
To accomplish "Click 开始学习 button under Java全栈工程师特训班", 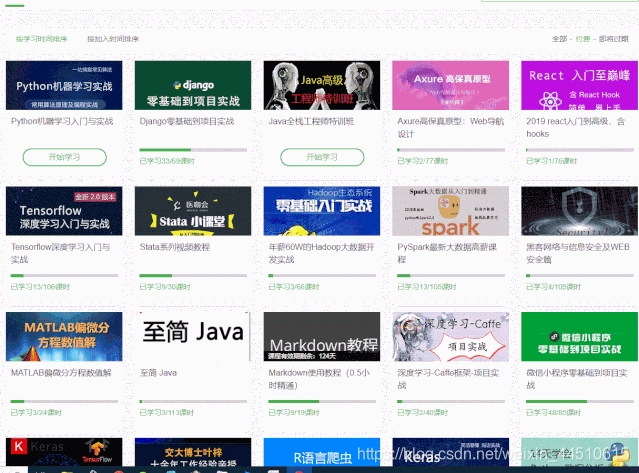I will coord(322,157).
